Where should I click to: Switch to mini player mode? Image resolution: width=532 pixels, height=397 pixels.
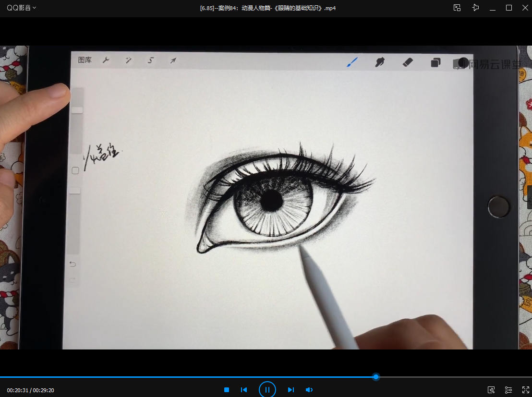457,8
